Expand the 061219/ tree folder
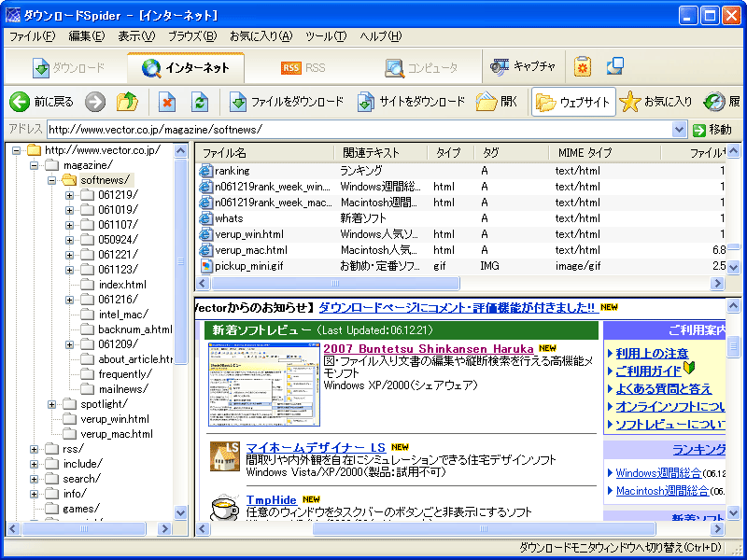This screenshot has height=560, width=747. [x=69, y=195]
